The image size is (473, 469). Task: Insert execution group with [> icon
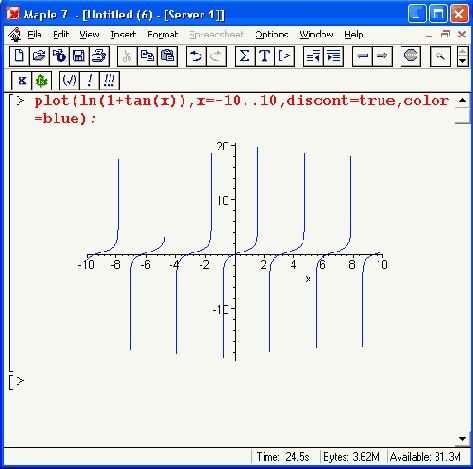click(285, 56)
